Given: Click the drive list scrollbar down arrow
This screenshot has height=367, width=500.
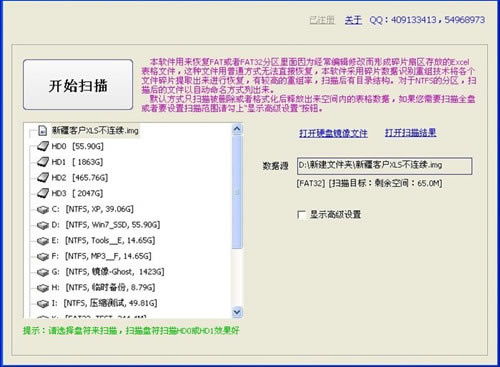Looking at the screenshot, I should (x=237, y=312).
